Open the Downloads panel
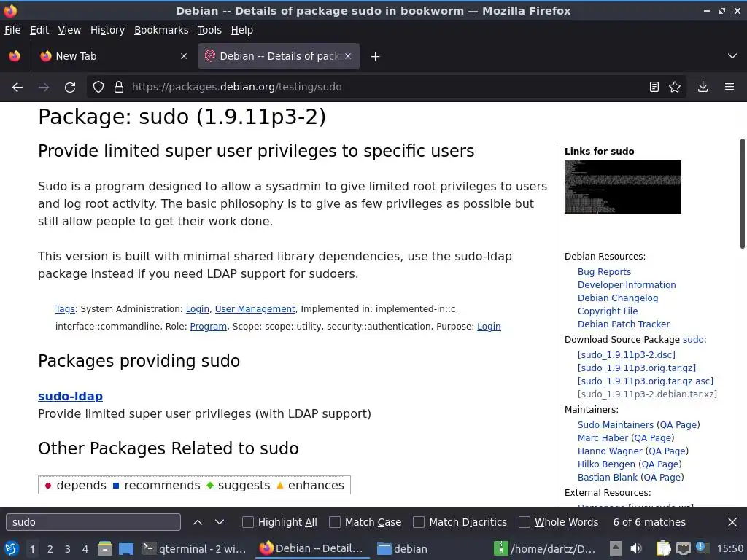 point(703,87)
